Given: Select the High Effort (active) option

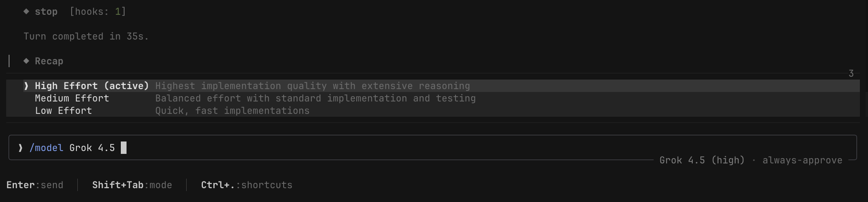Looking at the screenshot, I should coord(433,86).
